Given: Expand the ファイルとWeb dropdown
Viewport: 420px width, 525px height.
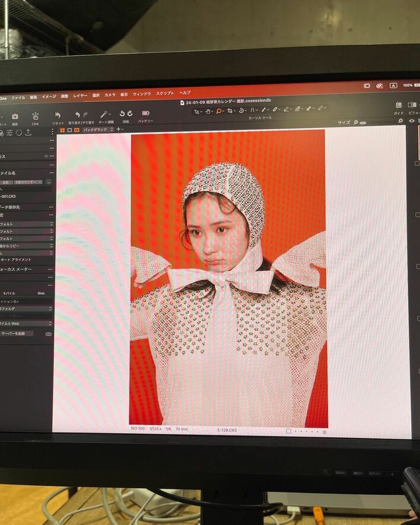Looking at the screenshot, I should point(26,323).
